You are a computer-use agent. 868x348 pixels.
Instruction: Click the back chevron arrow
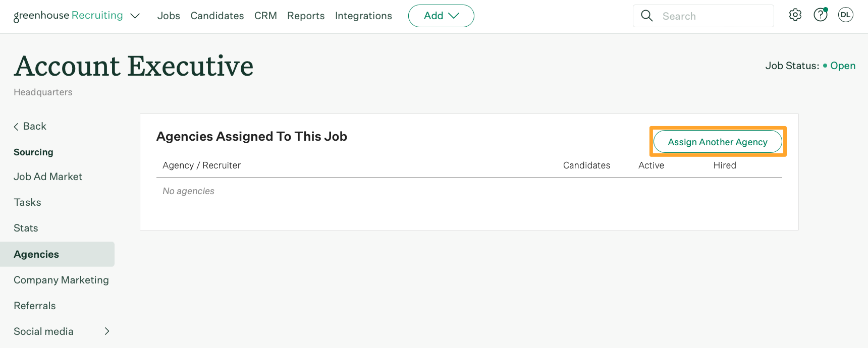16,126
